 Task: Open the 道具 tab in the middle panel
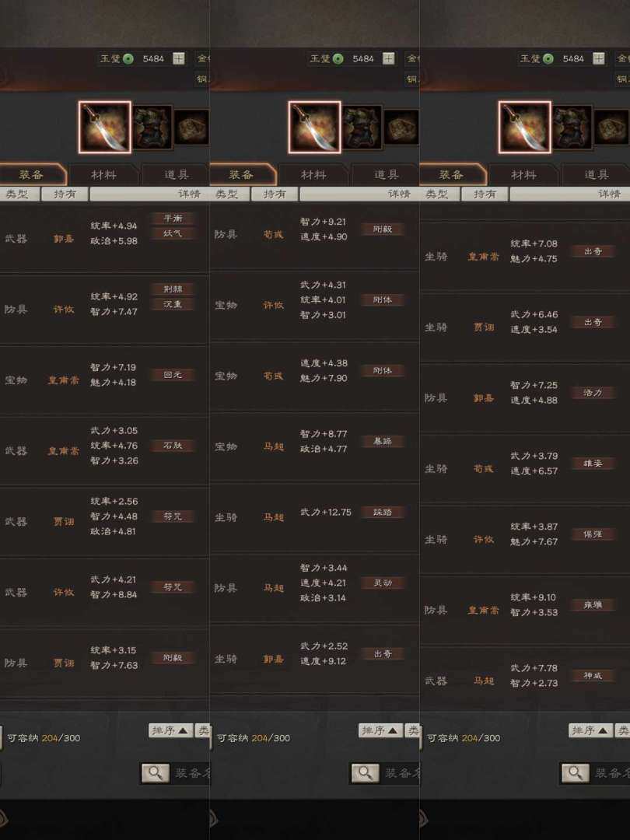386,175
